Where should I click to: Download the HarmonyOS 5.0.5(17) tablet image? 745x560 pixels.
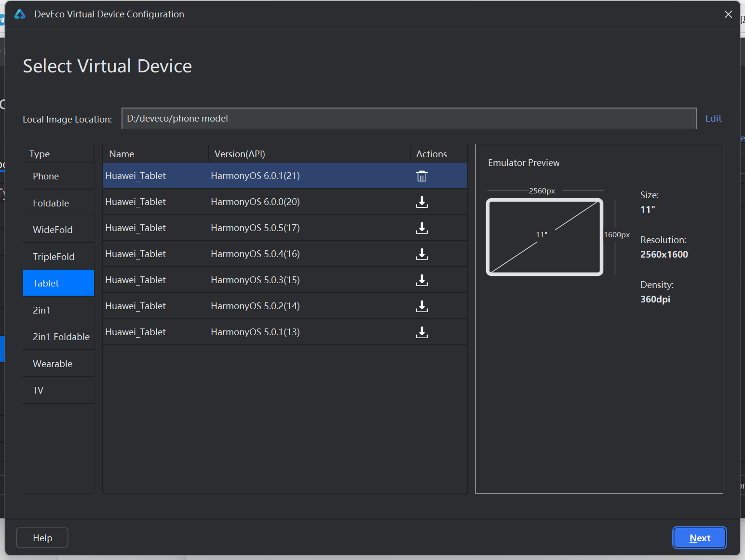(422, 228)
